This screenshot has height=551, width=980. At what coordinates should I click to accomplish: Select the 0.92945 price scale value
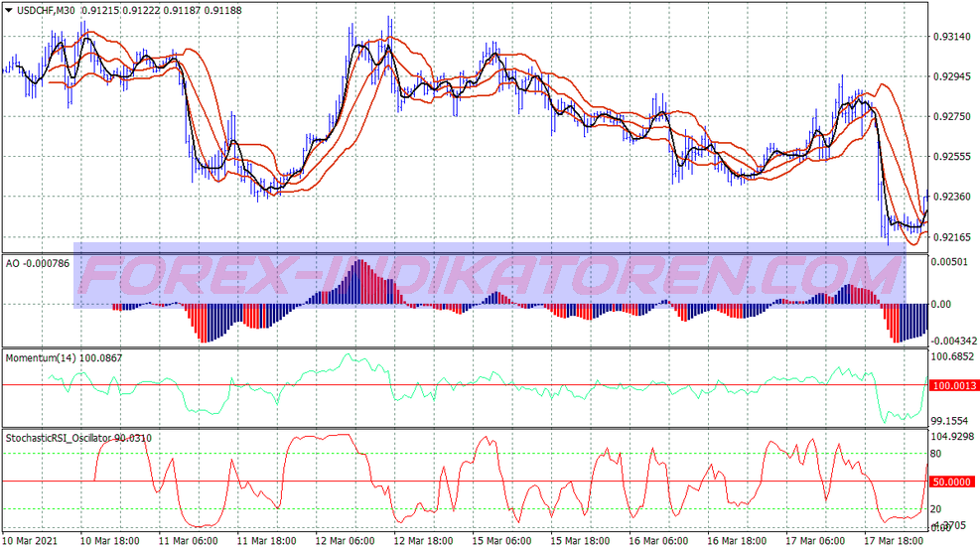click(x=952, y=76)
